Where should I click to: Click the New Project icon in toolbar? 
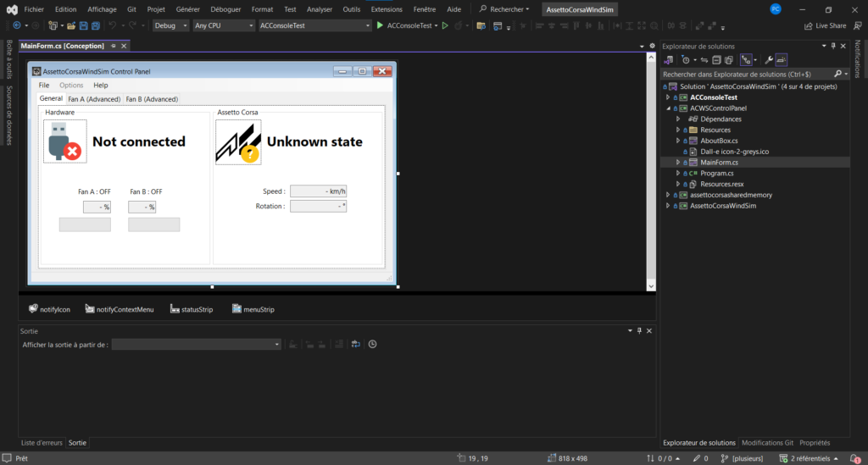click(53, 25)
